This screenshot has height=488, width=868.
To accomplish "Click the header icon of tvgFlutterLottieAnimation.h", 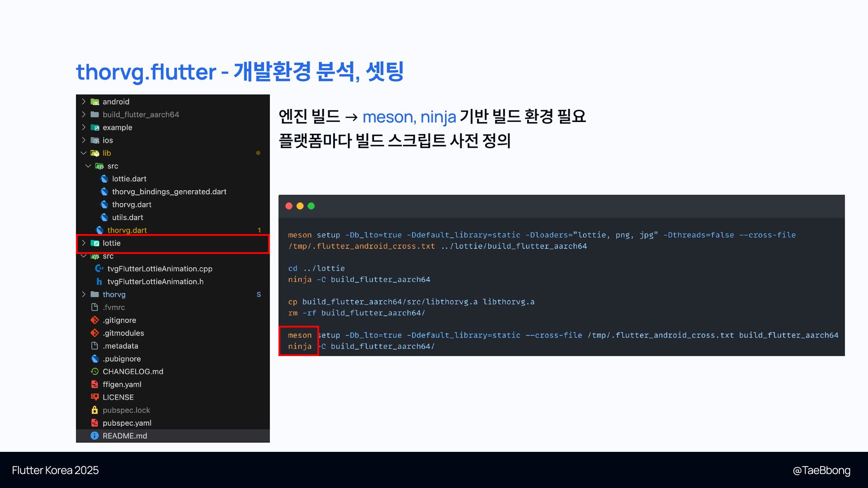I will coord(99,282).
